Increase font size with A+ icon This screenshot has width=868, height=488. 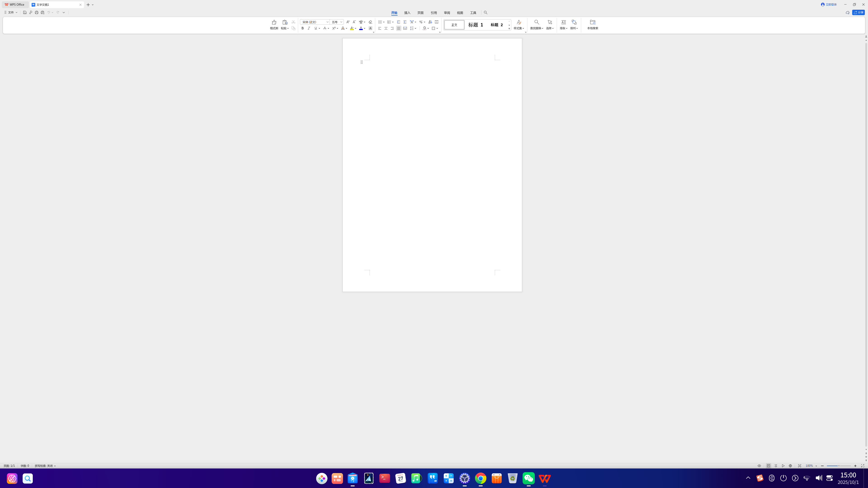click(x=348, y=22)
